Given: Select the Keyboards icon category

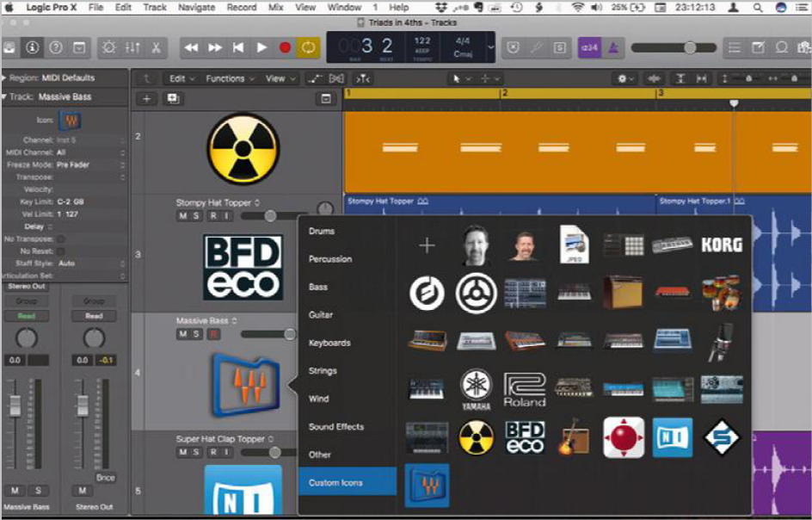Looking at the screenshot, I should [329, 343].
